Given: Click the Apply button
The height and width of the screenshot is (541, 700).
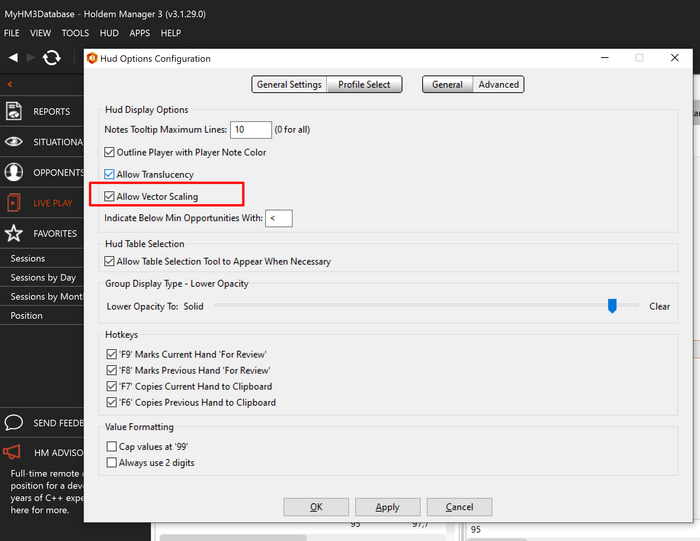Looking at the screenshot, I should click(x=388, y=507).
